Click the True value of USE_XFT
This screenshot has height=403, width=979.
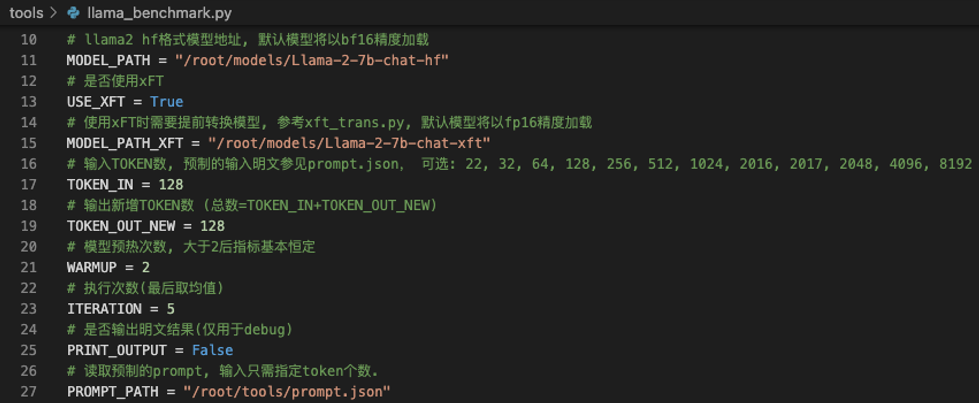click(x=166, y=102)
